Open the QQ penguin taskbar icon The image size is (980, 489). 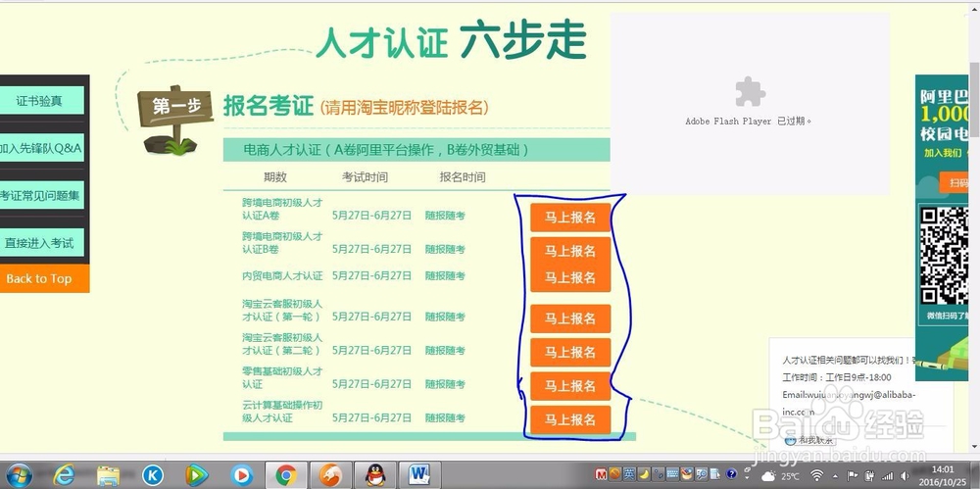click(x=375, y=476)
